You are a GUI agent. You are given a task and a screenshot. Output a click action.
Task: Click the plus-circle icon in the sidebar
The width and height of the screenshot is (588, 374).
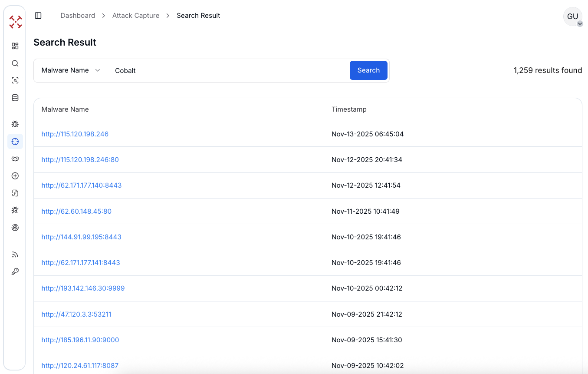pyautogui.click(x=15, y=175)
